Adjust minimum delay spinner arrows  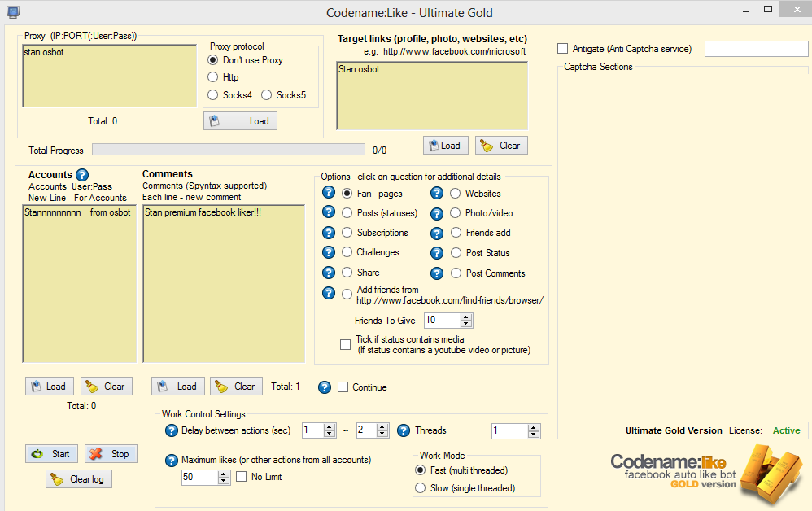[x=330, y=430]
